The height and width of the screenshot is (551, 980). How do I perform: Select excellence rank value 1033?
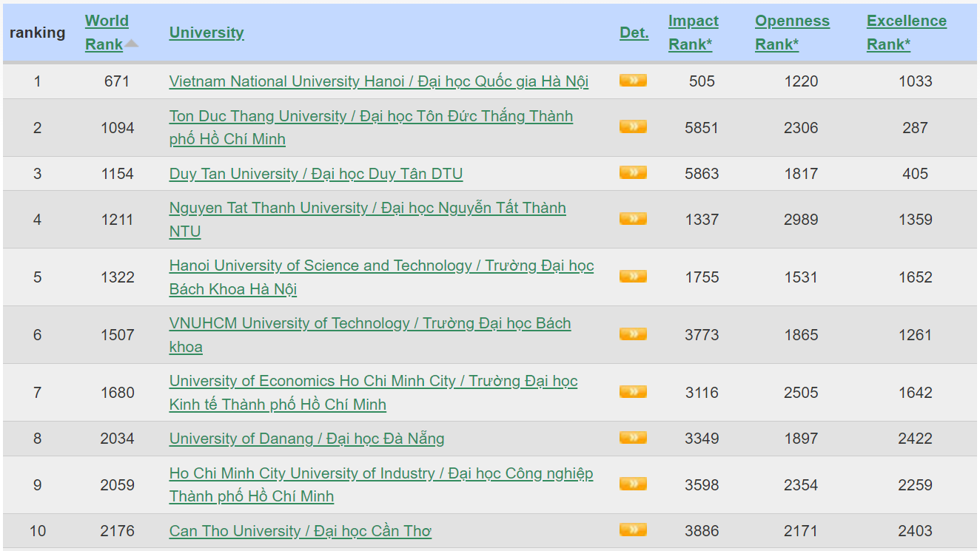(x=916, y=81)
